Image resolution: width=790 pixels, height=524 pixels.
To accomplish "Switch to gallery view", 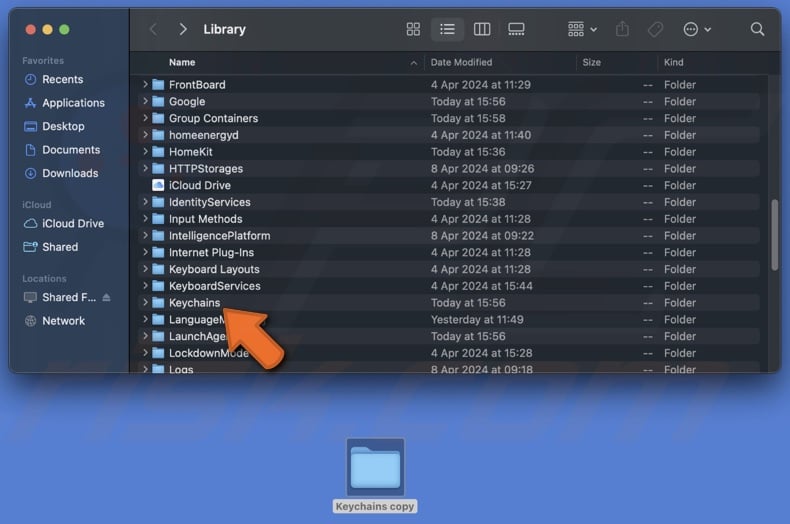I will point(516,29).
